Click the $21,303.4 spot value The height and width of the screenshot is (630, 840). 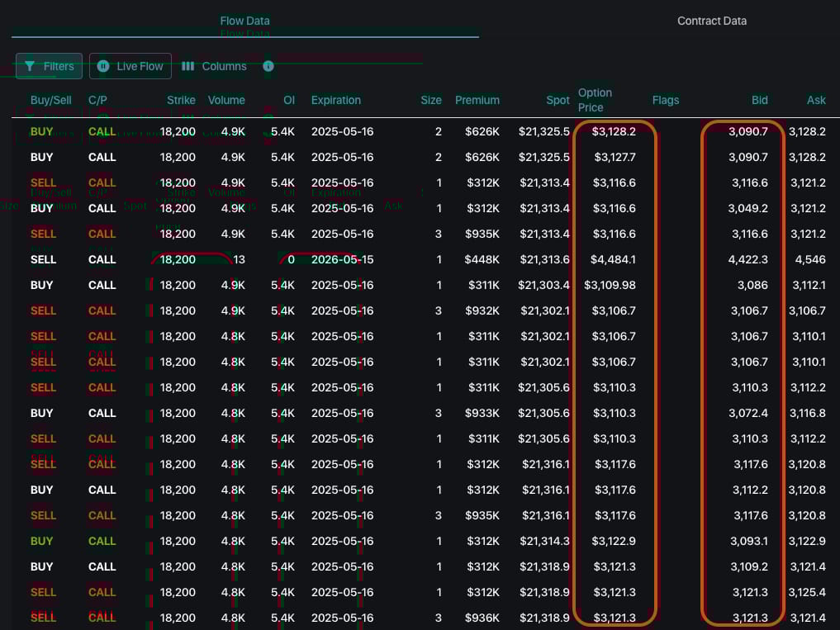543,285
